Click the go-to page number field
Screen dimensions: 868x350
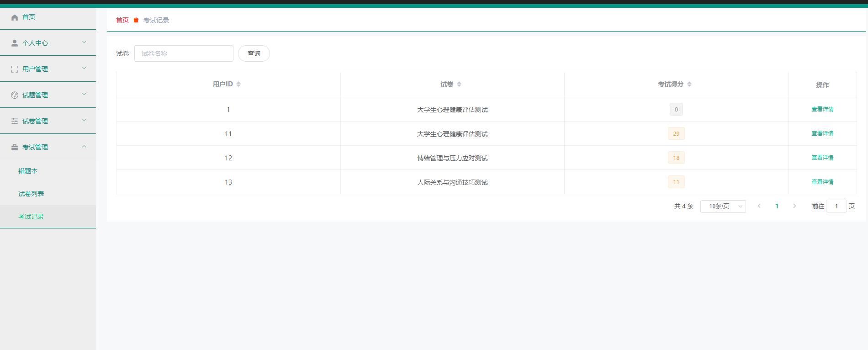836,207
